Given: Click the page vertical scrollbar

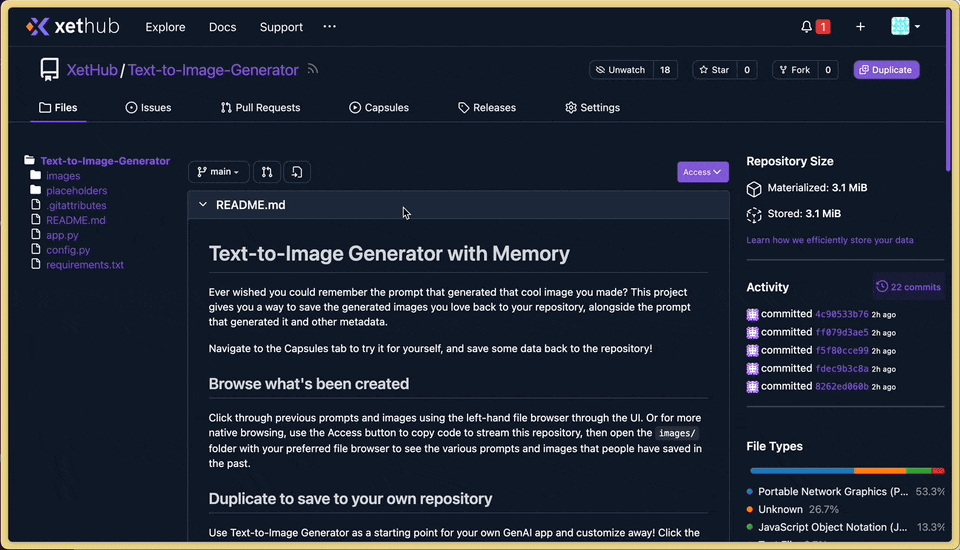Looking at the screenshot, I should point(948,92).
